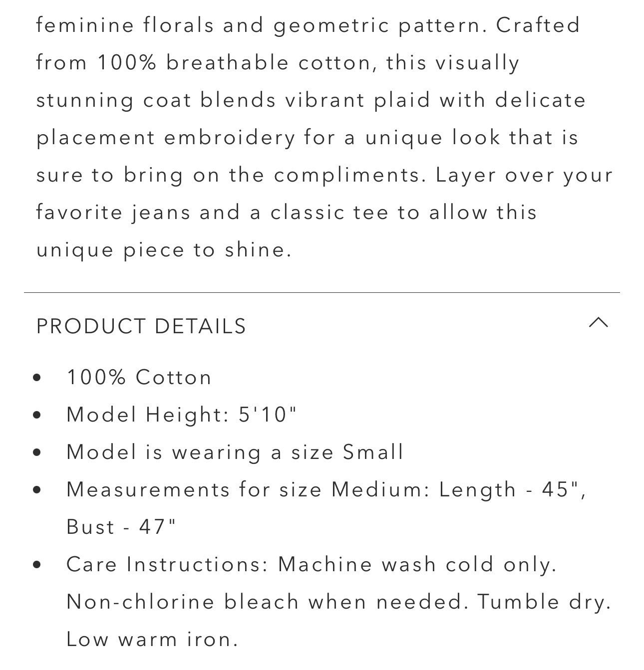Select the Measurements for size Medium line
This screenshot has width=644, height=670.
[327, 490]
